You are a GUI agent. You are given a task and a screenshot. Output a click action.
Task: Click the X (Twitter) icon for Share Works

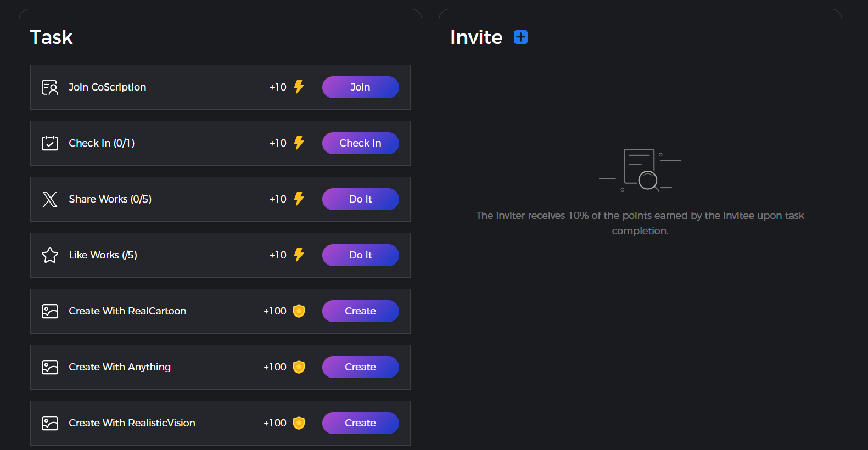pos(49,199)
